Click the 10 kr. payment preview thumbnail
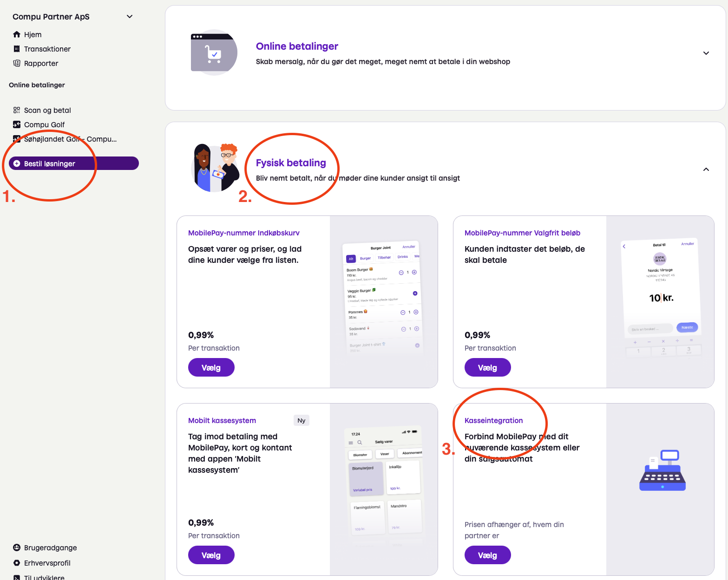728x580 pixels. [x=661, y=297]
